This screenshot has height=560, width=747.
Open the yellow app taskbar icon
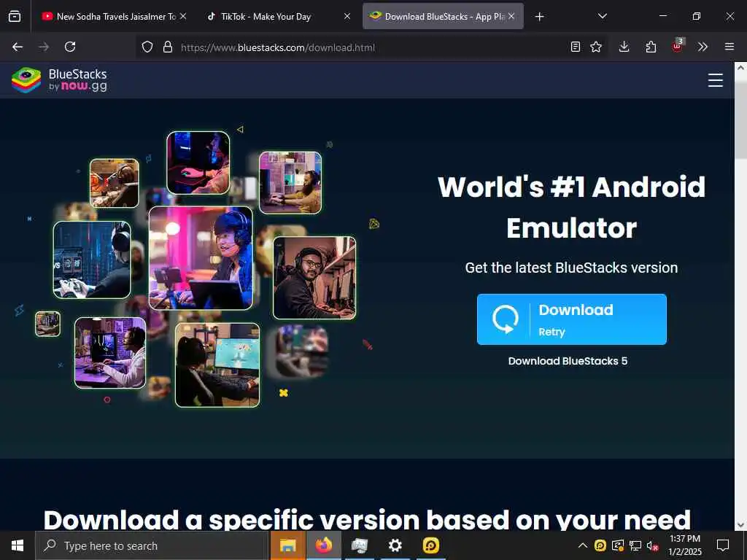(x=430, y=545)
